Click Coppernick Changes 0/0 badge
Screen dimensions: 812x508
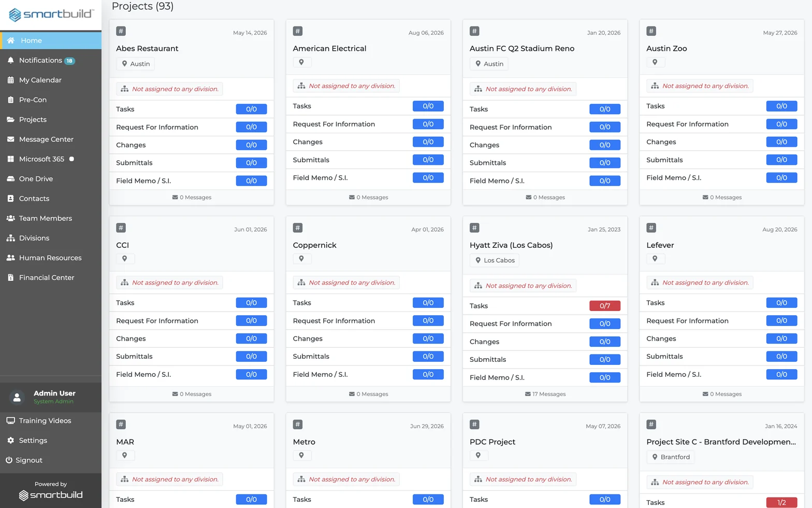(428, 338)
